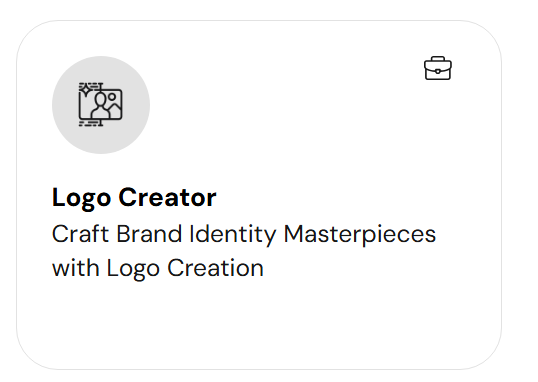Click the word 'Brand' in the description

(149, 234)
